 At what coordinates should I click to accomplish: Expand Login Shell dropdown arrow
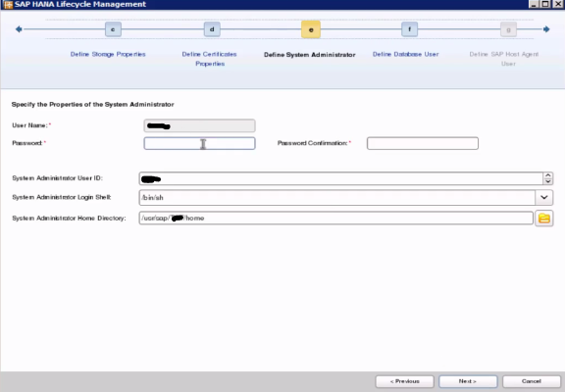point(544,198)
